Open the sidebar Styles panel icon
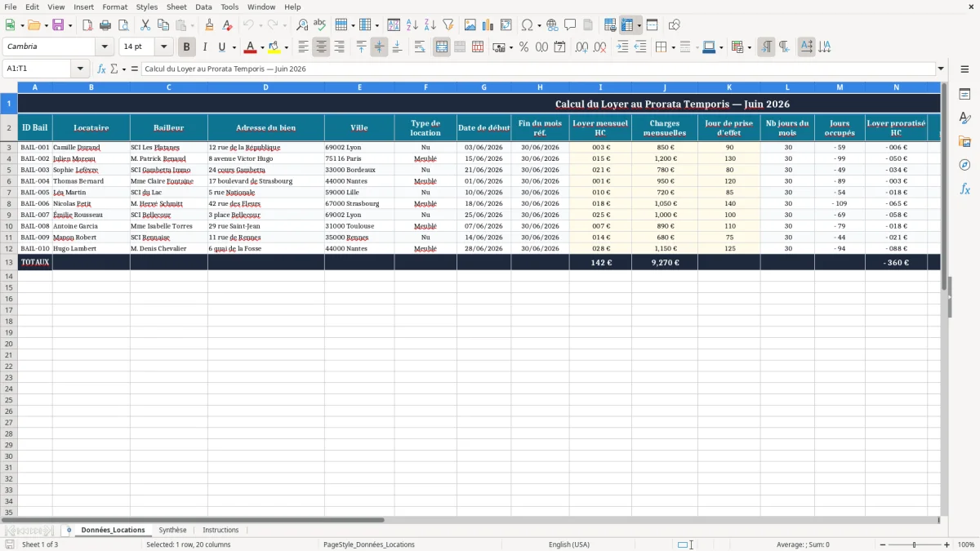Image resolution: width=980 pixels, height=551 pixels. 964,118
